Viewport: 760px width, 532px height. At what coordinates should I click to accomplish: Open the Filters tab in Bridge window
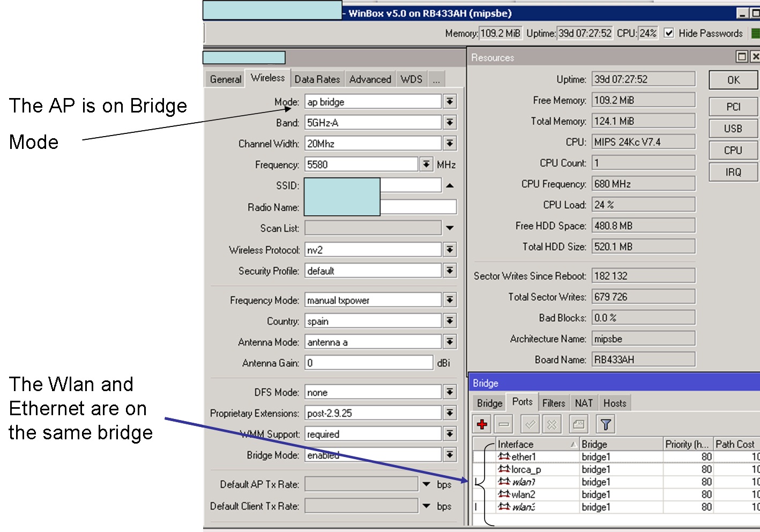click(554, 403)
